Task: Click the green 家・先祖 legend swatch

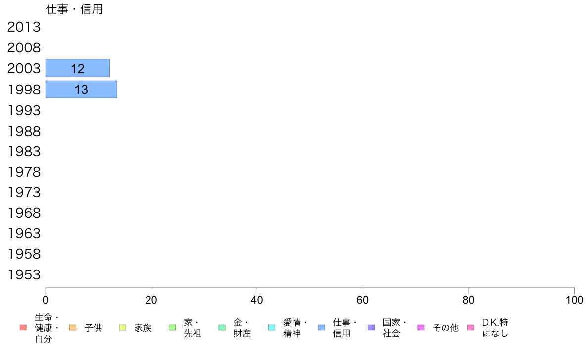Action: [172, 328]
